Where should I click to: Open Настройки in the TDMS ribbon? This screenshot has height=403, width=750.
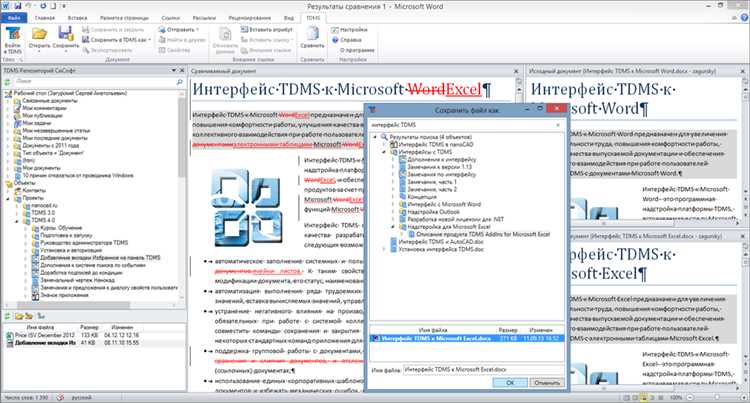point(353,30)
